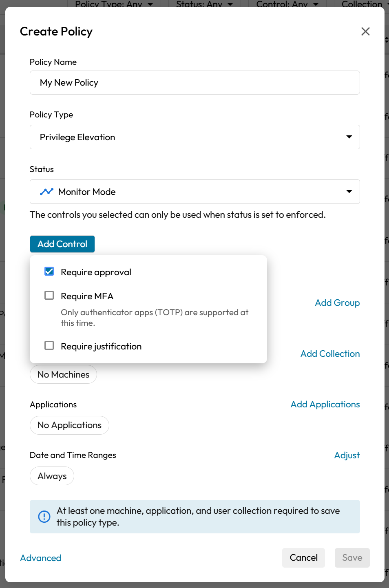389x588 pixels.
Task: Enable the Require MFA checkbox
Action: click(x=49, y=296)
